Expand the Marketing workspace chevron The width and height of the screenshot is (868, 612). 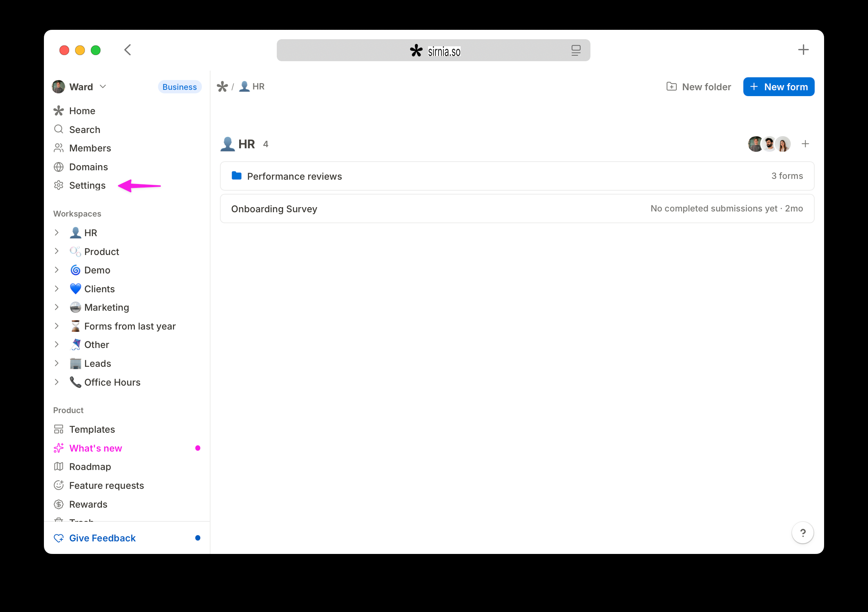click(56, 307)
